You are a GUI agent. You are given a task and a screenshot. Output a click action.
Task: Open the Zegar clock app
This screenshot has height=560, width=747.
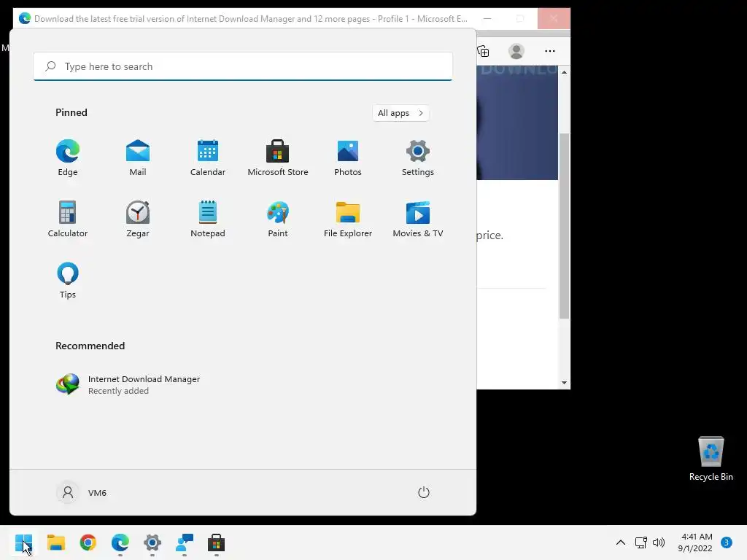[x=138, y=219]
